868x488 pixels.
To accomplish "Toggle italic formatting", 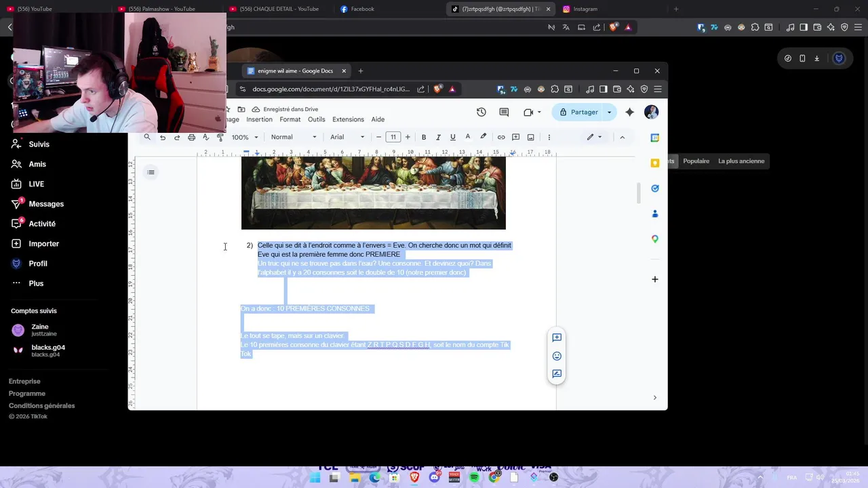I will click(x=438, y=137).
